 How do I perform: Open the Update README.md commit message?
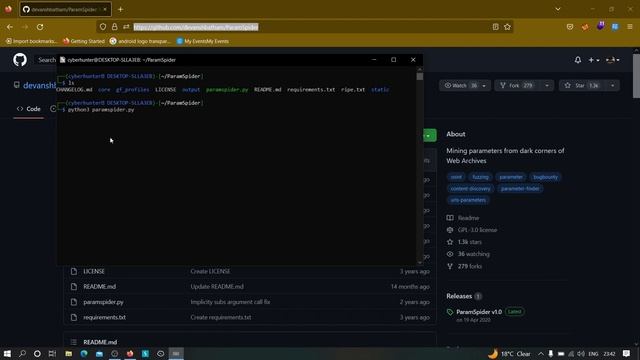point(217,287)
